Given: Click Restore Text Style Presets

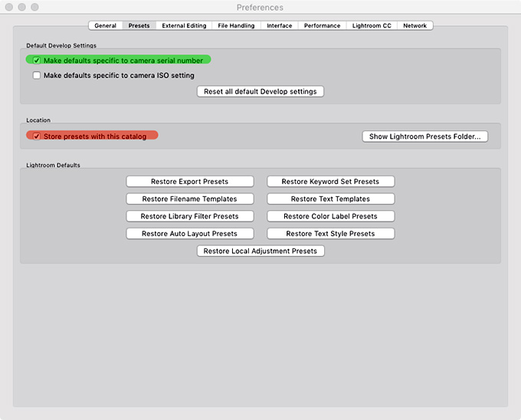Looking at the screenshot, I should [331, 233].
